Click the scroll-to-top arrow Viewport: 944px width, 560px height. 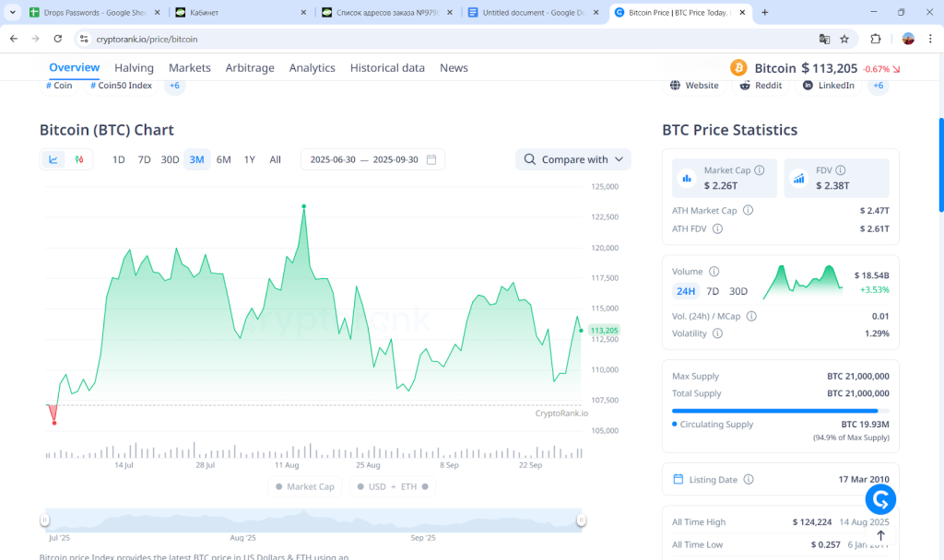[x=879, y=534]
